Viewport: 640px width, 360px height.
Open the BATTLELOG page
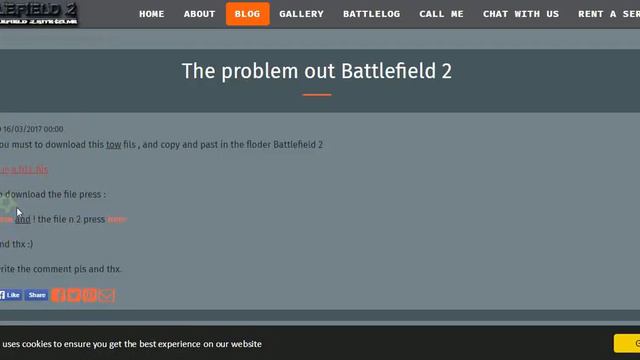[371, 14]
